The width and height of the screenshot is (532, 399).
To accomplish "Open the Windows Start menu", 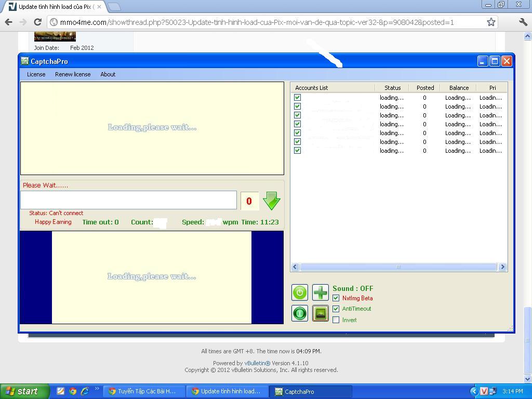I will point(25,391).
